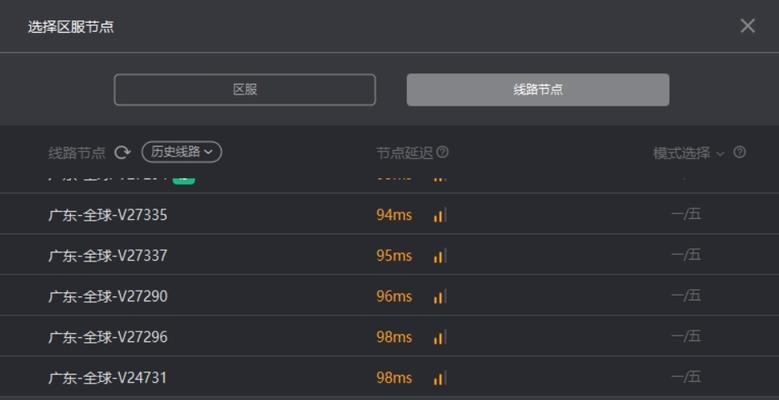The image size is (779, 400).
Task: Click signal bars icon for V27337
Action: pos(440,256)
